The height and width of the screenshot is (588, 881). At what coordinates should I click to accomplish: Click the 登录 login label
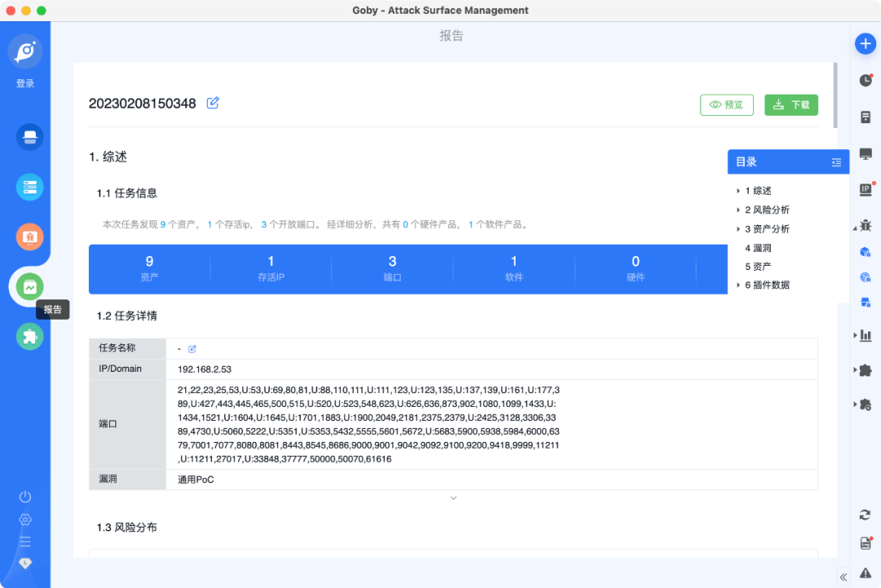pyautogui.click(x=25, y=84)
